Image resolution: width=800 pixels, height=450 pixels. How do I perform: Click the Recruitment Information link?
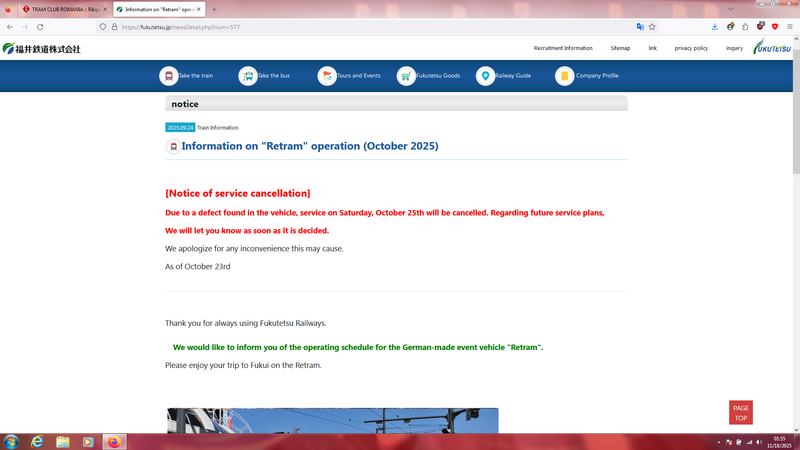click(x=563, y=48)
